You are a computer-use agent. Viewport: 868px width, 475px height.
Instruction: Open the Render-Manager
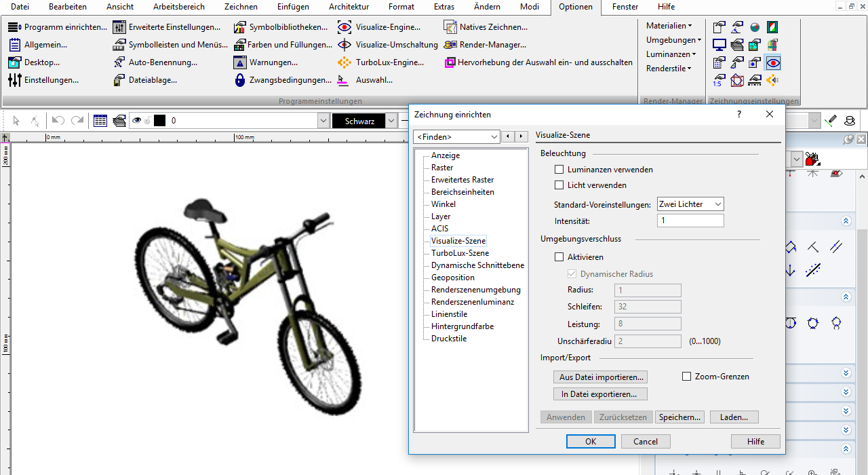(x=485, y=45)
